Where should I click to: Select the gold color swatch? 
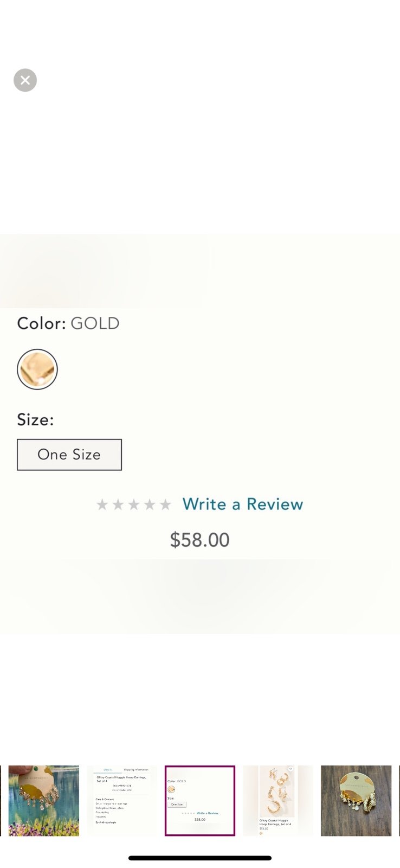point(37,369)
